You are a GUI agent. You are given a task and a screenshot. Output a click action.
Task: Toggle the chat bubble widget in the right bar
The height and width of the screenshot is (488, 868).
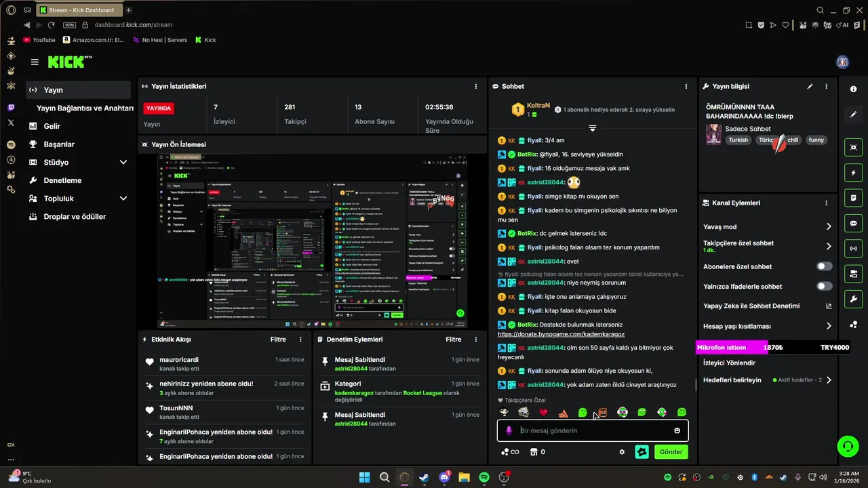coord(853,223)
